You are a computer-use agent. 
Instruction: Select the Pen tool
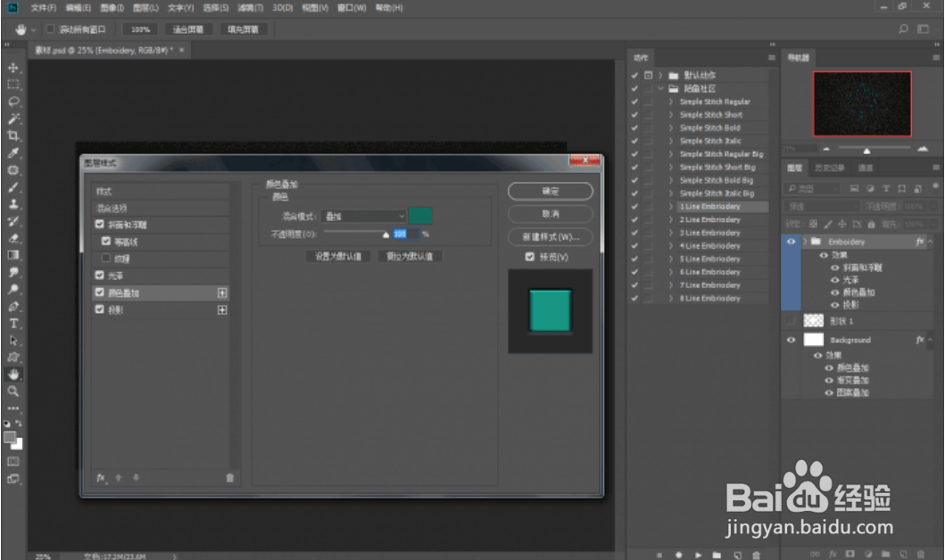click(13, 307)
